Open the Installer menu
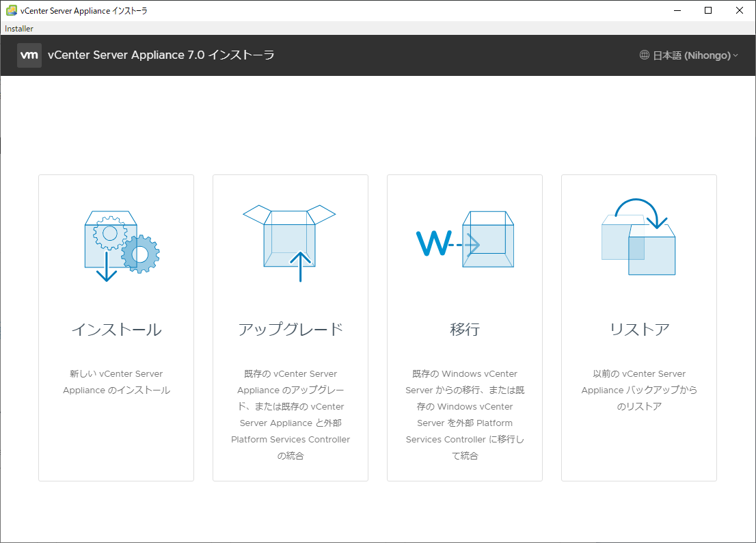Image resolution: width=756 pixels, height=543 pixels. click(x=18, y=28)
